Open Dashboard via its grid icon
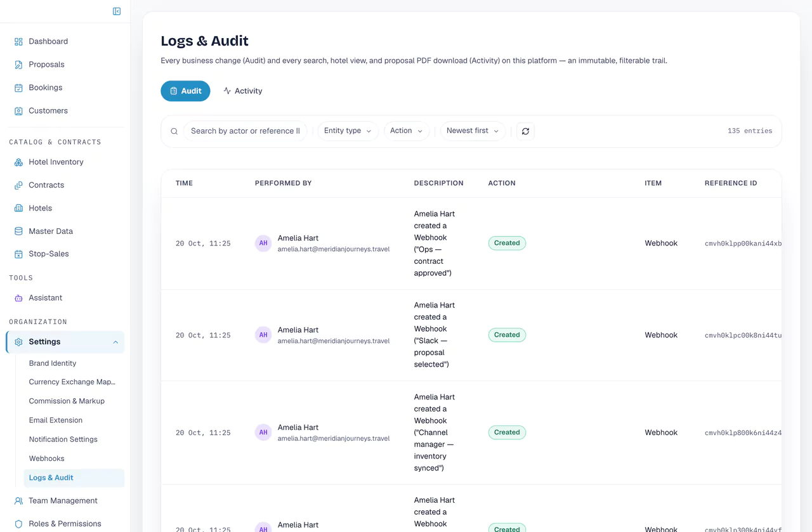This screenshot has height=532, width=812. coord(18,41)
